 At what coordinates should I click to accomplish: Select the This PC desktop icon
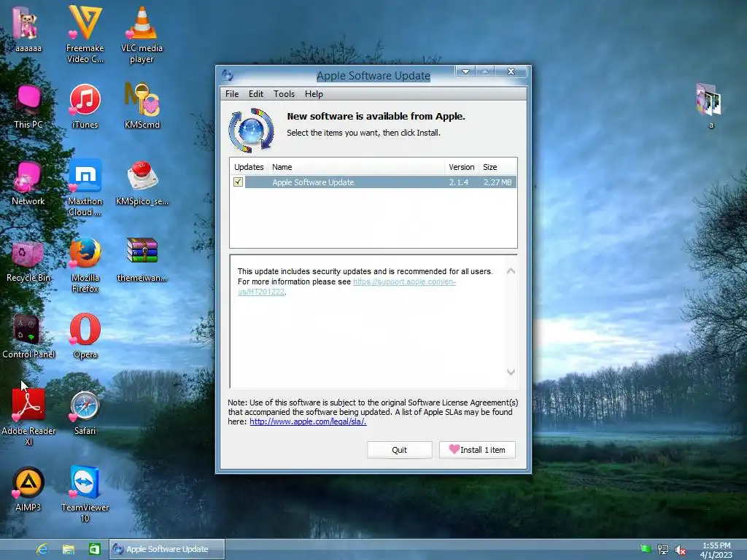[28, 106]
